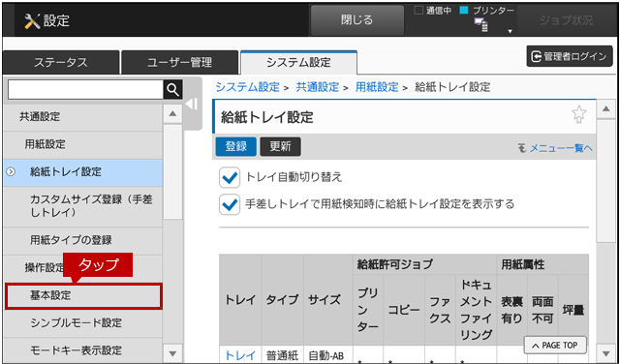Go to システム設定 breadcrumb link

point(248,87)
